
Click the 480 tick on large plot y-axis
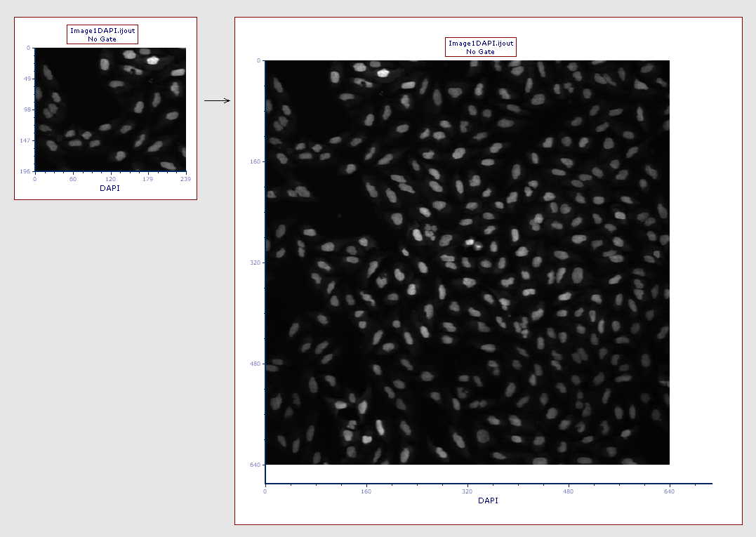click(x=255, y=364)
